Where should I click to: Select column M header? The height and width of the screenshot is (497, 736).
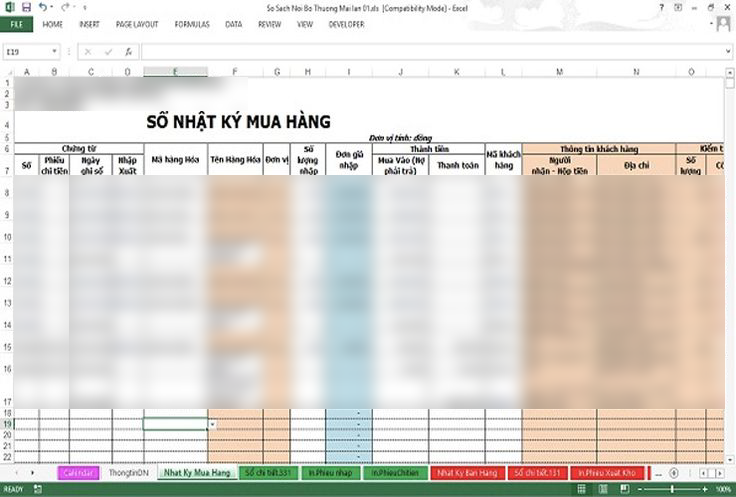(x=560, y=72)
